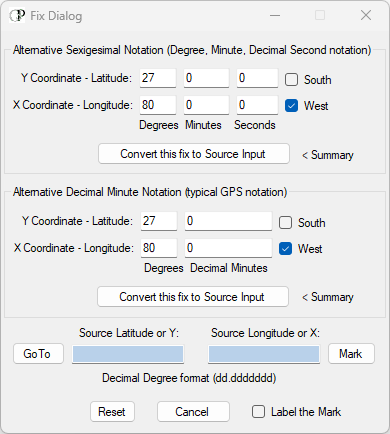Focus the Source Longitude or X field

point(264,354)
